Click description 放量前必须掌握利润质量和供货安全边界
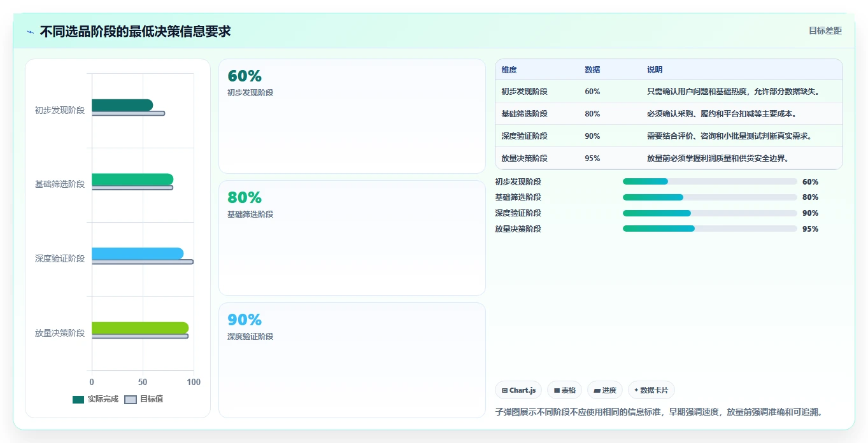 [718, 158]
